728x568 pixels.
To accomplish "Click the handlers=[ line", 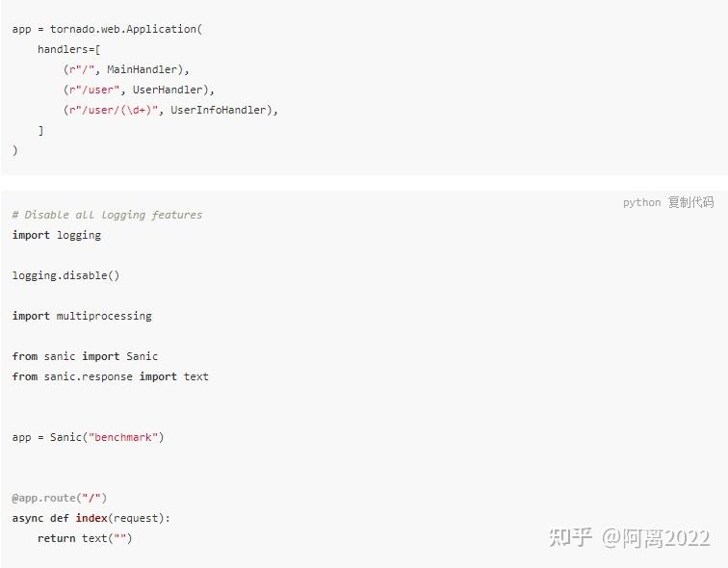I will (69, 49).
